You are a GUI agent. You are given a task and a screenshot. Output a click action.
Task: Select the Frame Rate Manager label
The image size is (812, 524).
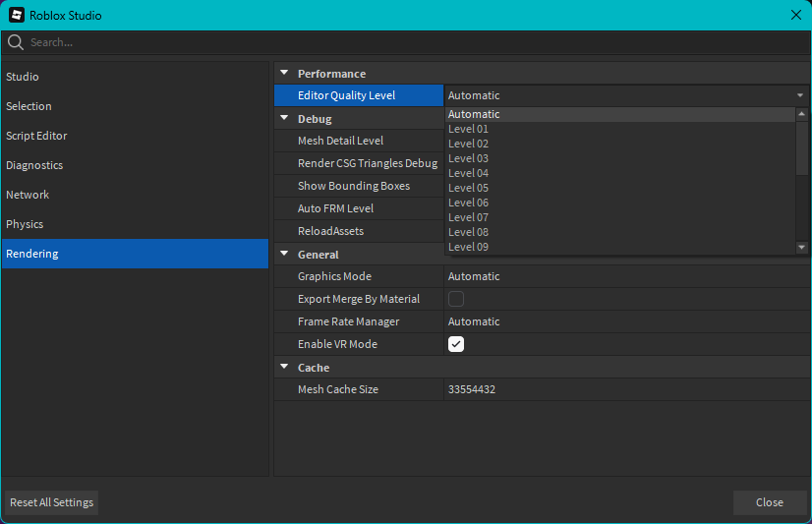point(349,321)
